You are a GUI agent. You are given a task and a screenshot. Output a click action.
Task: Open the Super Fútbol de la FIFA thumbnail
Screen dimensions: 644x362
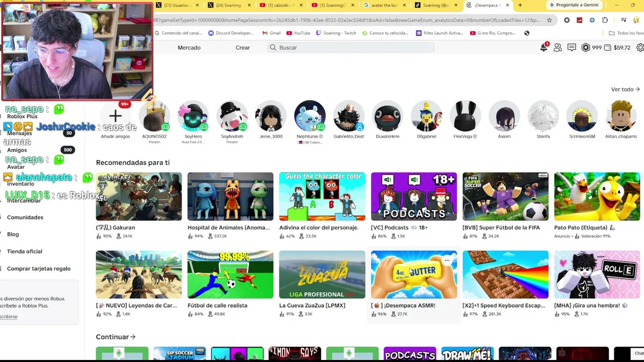506,197
